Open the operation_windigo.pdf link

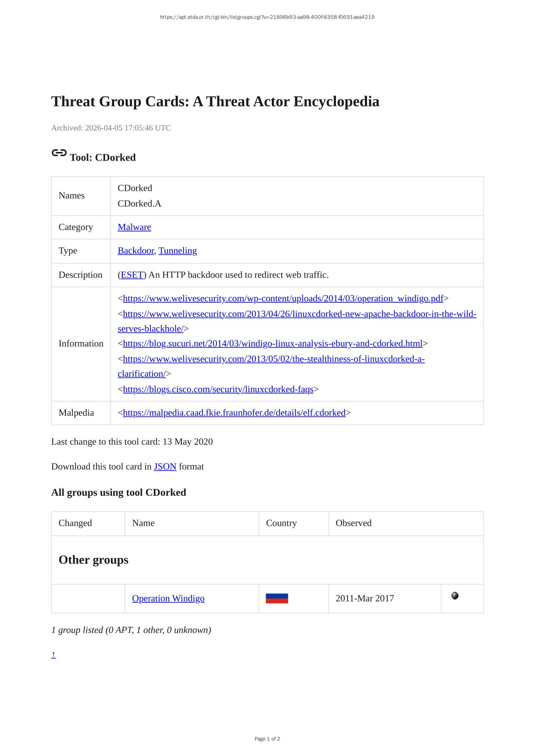(283, 299)
